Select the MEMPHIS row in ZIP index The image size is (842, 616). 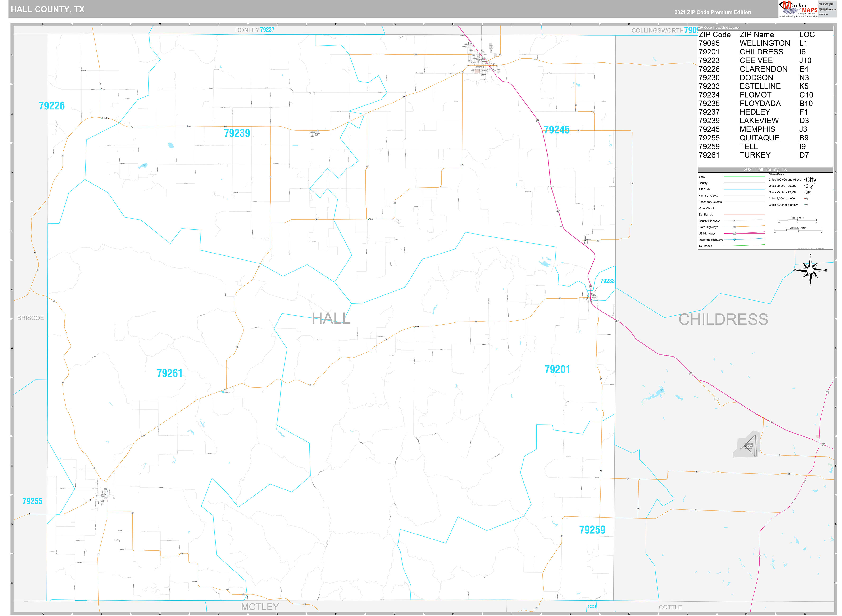pyautogui.click(x=757, y=129)
